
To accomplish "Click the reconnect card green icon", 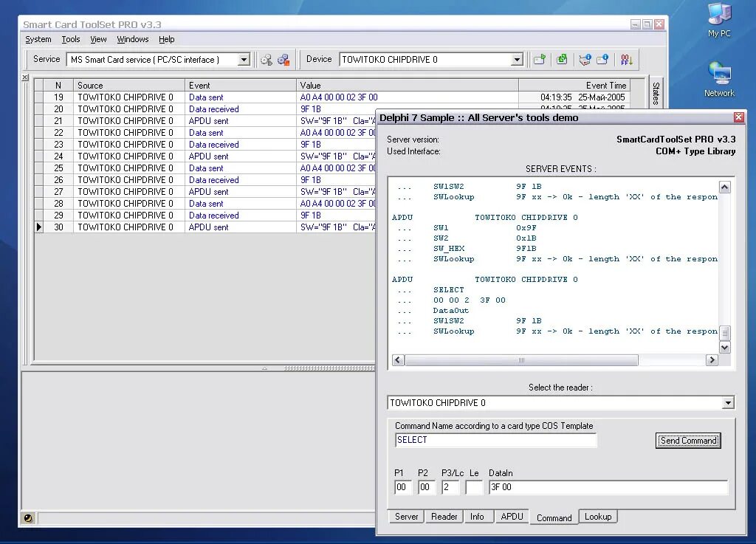I will (562, 60).
